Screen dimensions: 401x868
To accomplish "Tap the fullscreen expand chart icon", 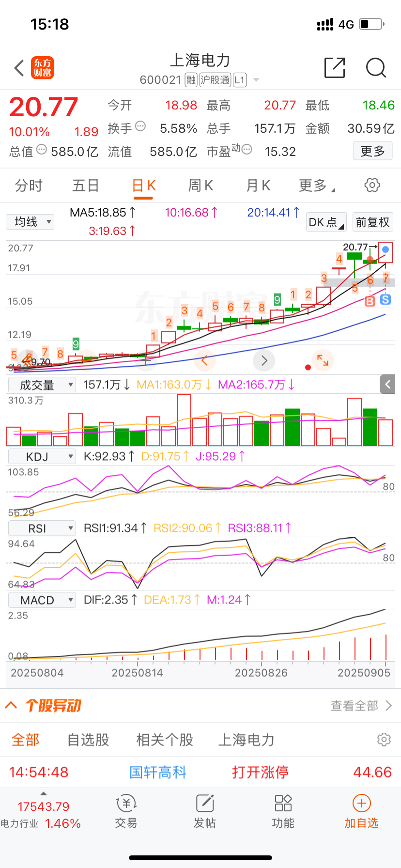I will click(x=323, y=360).
